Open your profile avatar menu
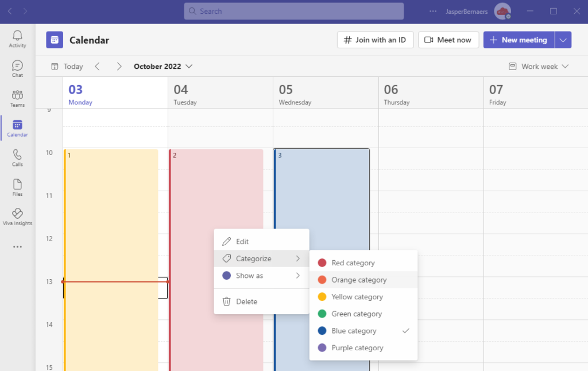This screenshot has width=588, height=371. pos(502,11)
